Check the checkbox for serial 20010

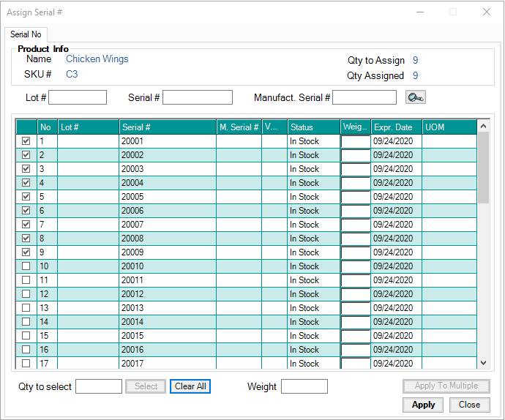[x=26, y=266]
